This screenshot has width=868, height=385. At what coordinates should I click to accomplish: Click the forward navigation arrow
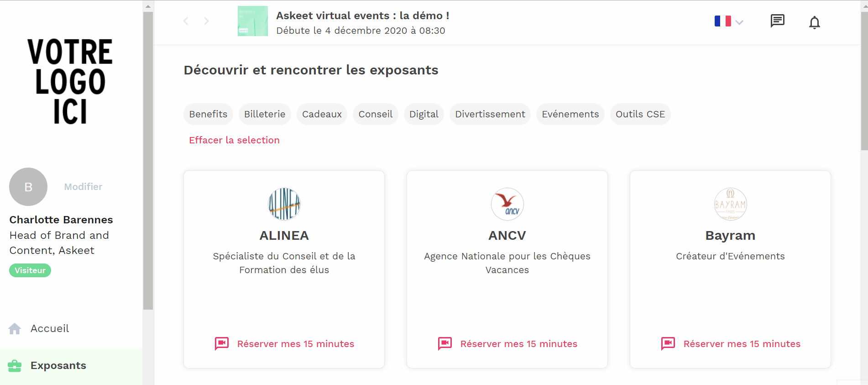[206, 21]
